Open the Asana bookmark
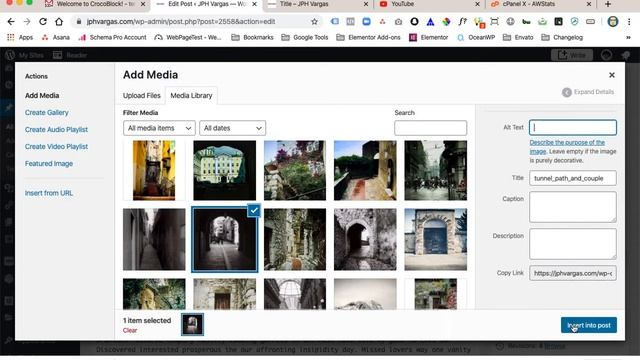Image resolution: width=640 pixels, height=360 pixels. coord(56,38)
